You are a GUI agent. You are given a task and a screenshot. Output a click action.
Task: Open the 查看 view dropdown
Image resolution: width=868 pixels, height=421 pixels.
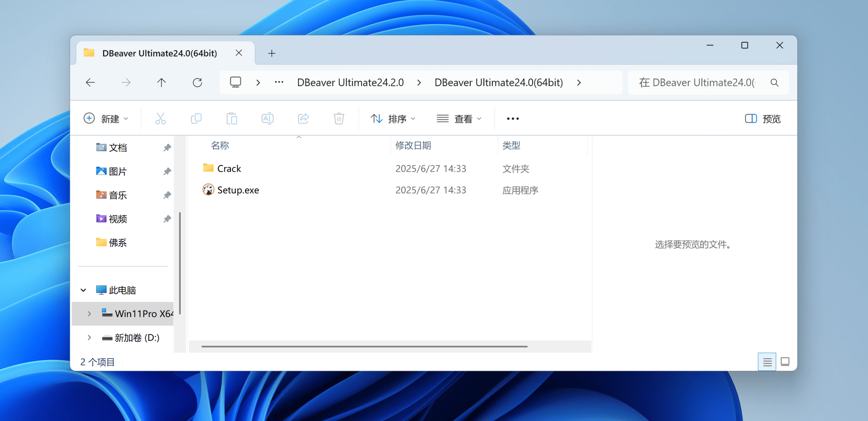pyautogui.click(x=459, y=119)
